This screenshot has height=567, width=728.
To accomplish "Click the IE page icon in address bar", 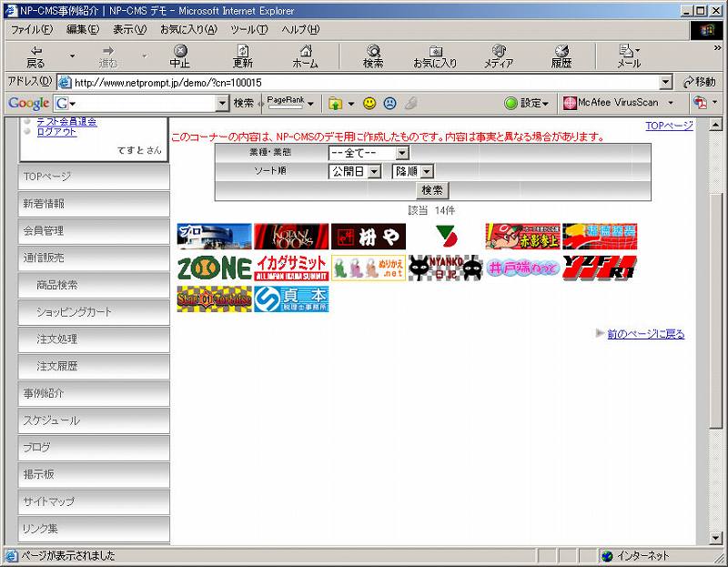I will point(65,83).
